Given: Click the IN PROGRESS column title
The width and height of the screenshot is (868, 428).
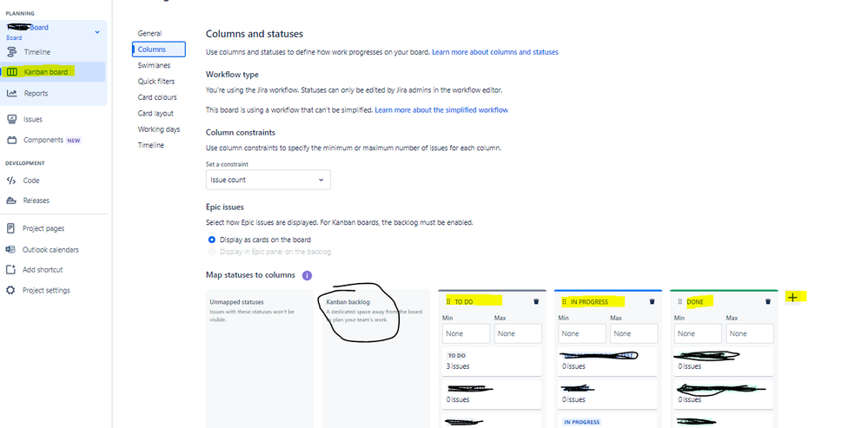Looking at the screenshot, I should (x=589, y=302).
